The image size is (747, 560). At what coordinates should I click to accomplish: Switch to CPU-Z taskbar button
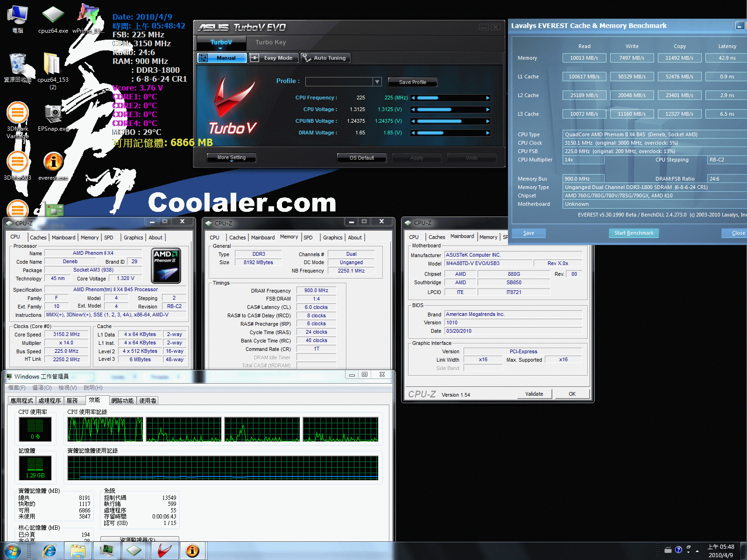(x=135, y=551)
